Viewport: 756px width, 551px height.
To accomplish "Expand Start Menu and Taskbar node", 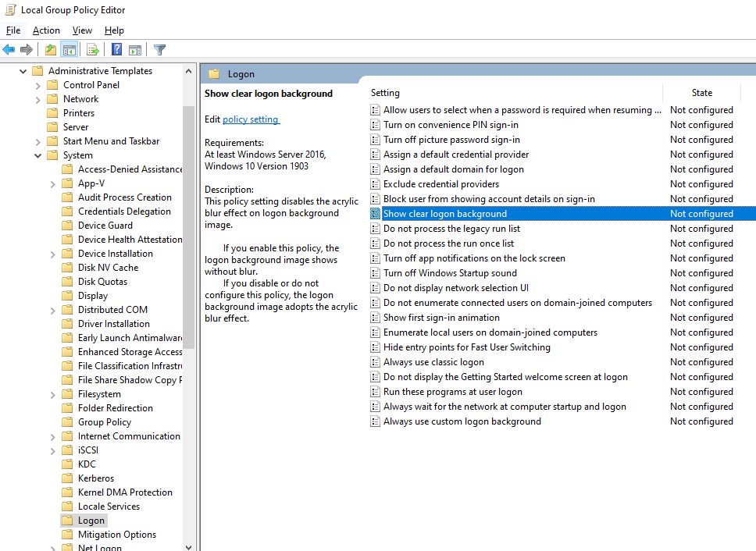I will point(37,141).
